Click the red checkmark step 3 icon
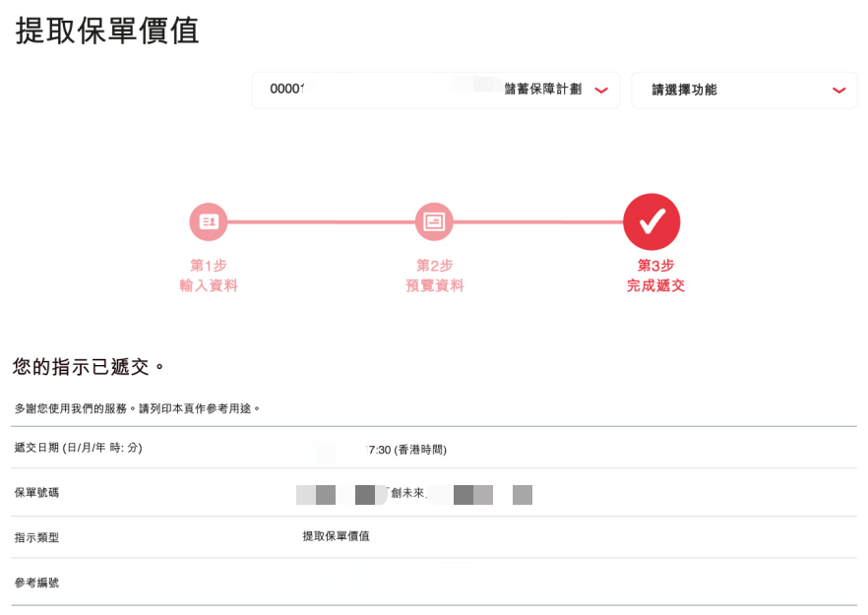Image resolution: width=868 pixels, height=615 pixels. (651, 221)
